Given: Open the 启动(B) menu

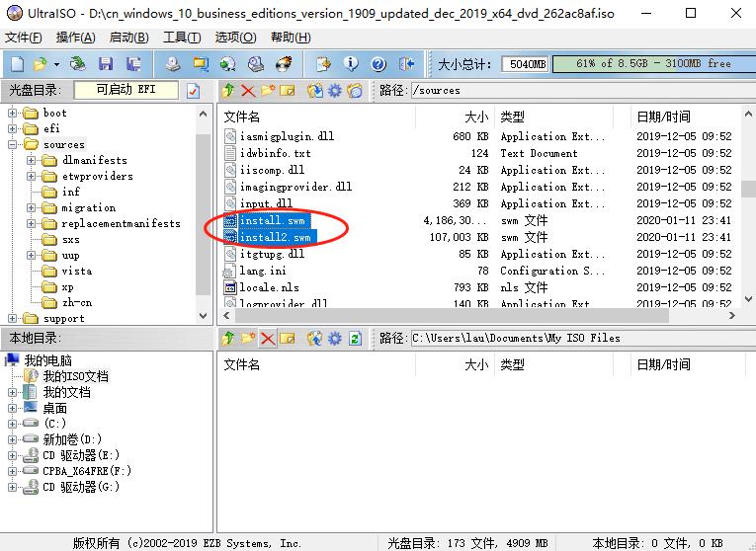Looking at the screenshot, I should tap(128, 38).
